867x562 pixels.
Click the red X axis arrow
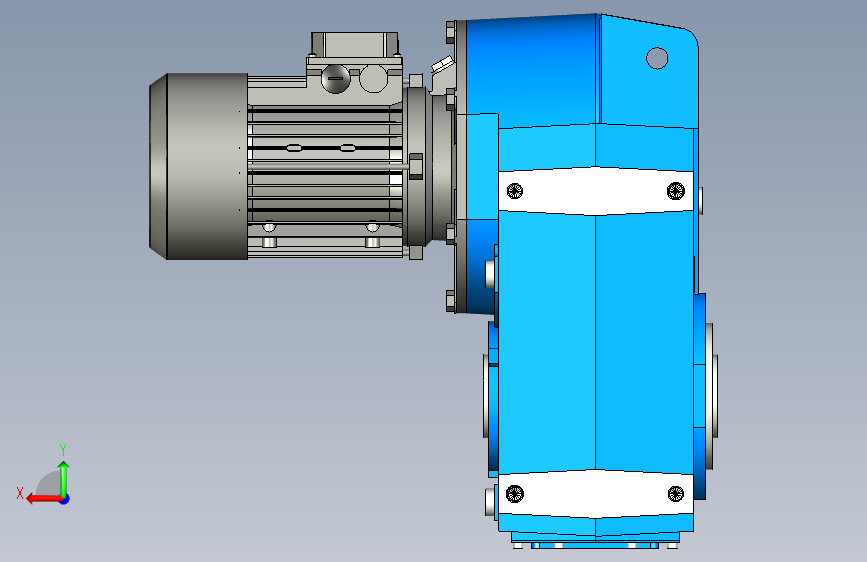coord(43,499)
